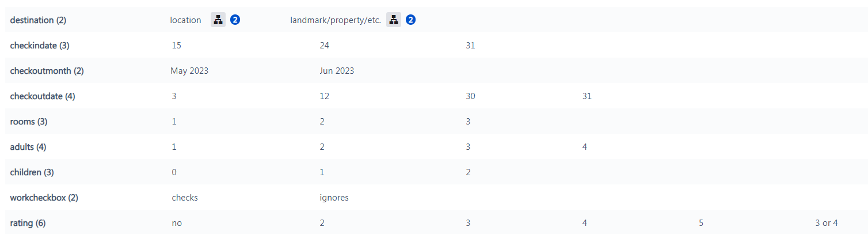Select landmark/property/etc. destination value
Image resolution: width=868 pixels, height=234 pixels.
[x=336, y=20]
